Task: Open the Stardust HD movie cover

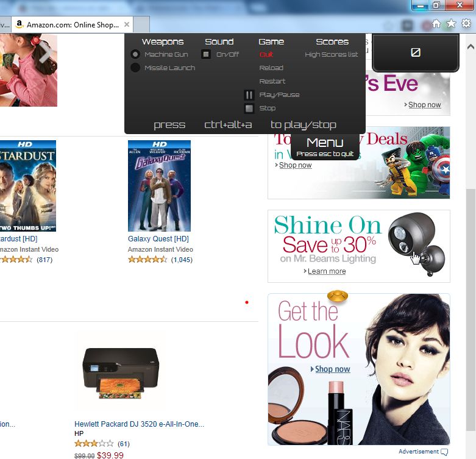Action: 28,186
